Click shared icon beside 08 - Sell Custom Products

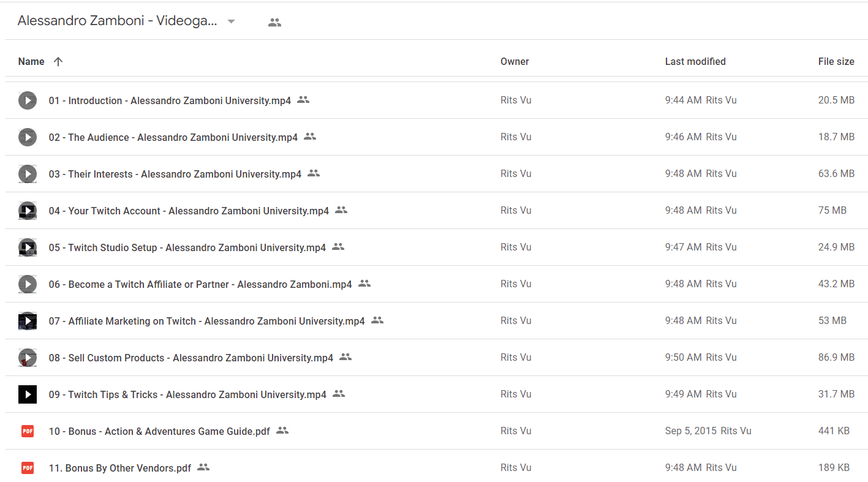click(345, 356)
